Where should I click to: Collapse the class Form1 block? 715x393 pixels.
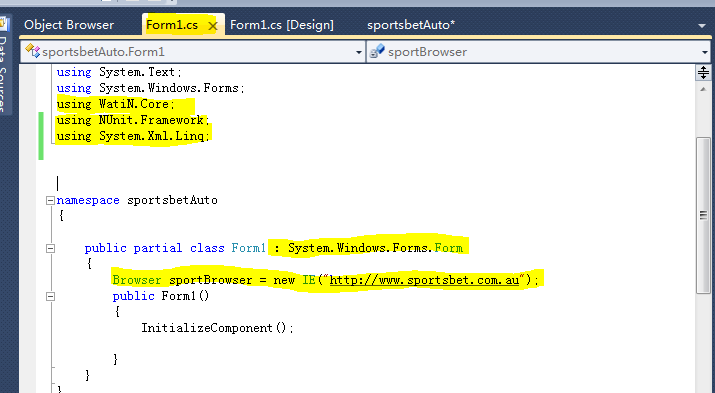coord(50,248)
